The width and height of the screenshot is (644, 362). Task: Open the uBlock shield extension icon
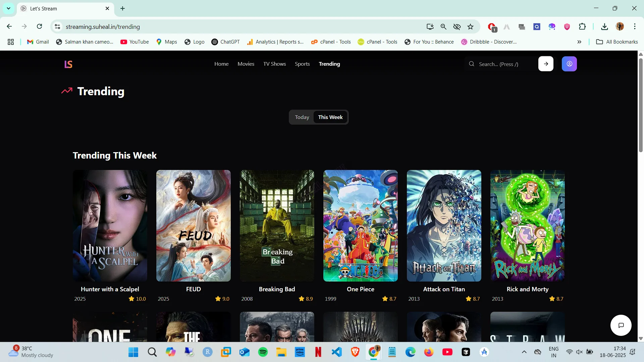pyautogui.click(x=567, y=26)
